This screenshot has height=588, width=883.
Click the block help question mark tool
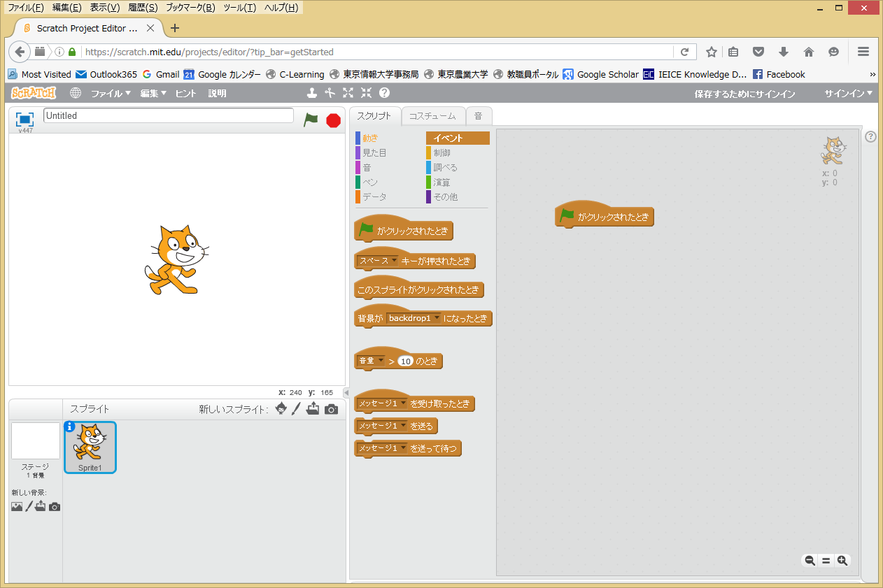click(384, 93)
